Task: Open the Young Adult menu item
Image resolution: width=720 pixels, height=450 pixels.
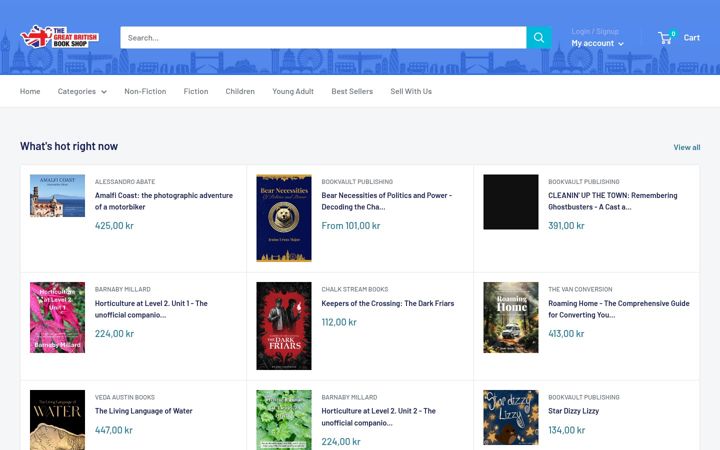Action: 293,91
